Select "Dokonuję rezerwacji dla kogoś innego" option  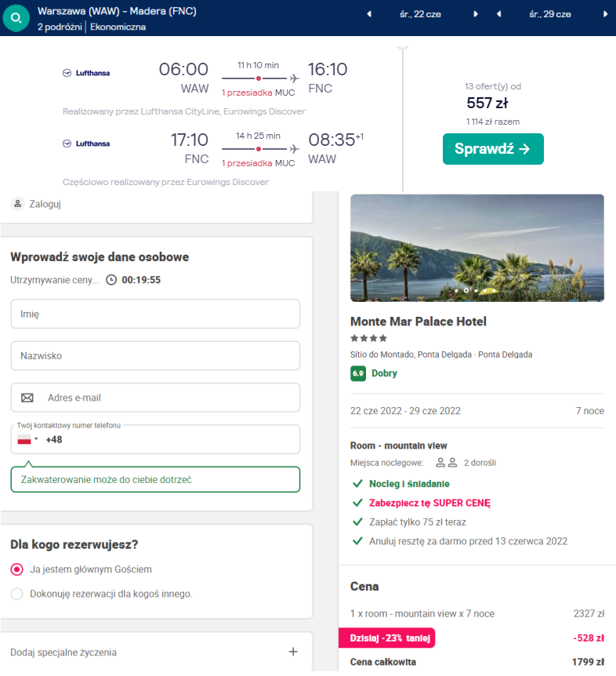tap(17, 594)
